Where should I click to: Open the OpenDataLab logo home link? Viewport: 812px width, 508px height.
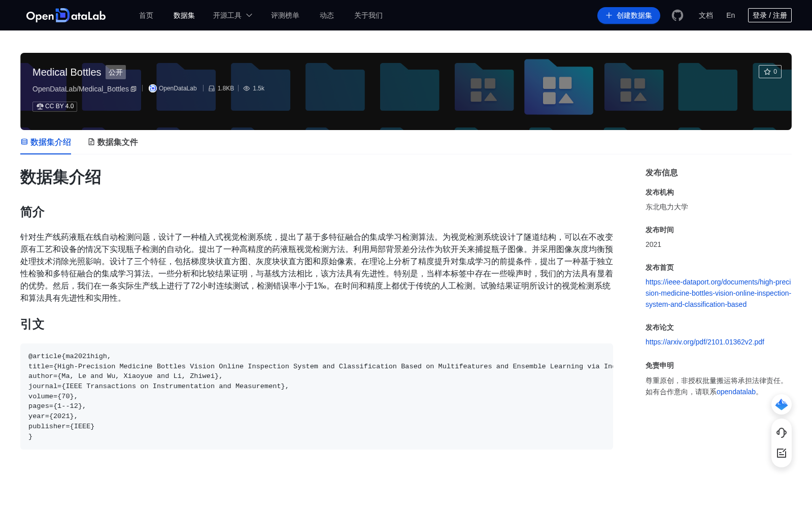[x=66, y=15]
